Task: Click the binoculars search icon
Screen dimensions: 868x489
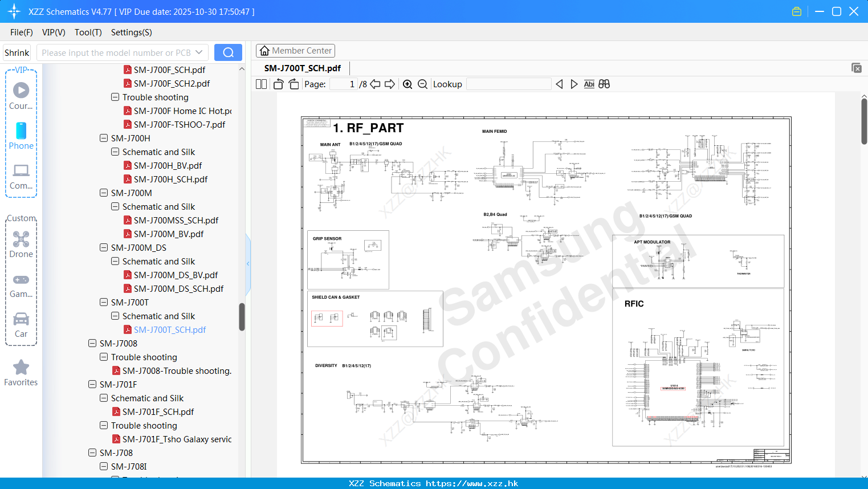Action: (x=604, y=84)
